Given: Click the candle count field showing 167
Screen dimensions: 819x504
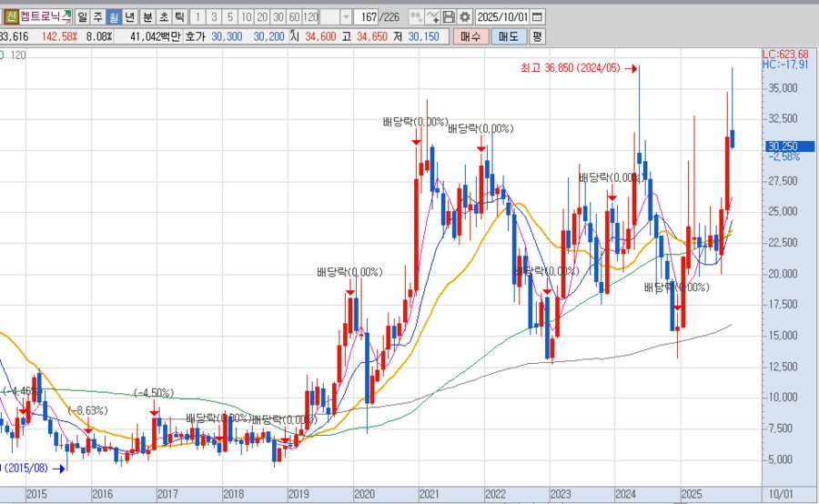Looking at the screenshot, I should pyautogui.click(x=368, y=17).
